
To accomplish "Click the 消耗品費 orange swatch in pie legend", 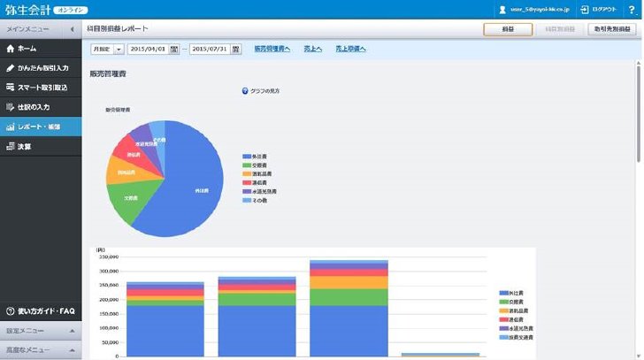I will (247, 174).
